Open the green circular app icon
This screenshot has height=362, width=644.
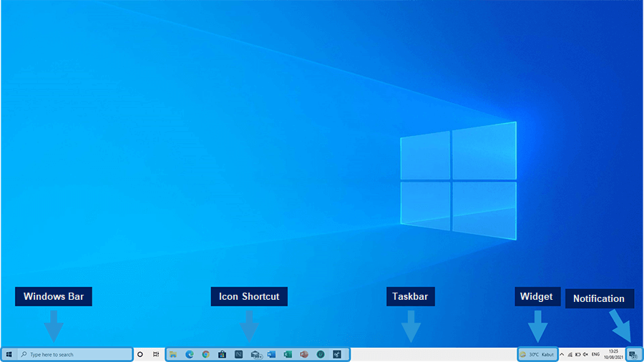(321, 355)
